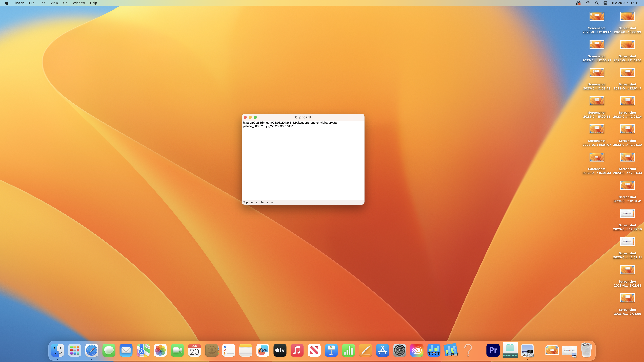Close the Clipboard window with red button
The height and width of the screenshot is (362, 644).
click(x=245, y=117)
